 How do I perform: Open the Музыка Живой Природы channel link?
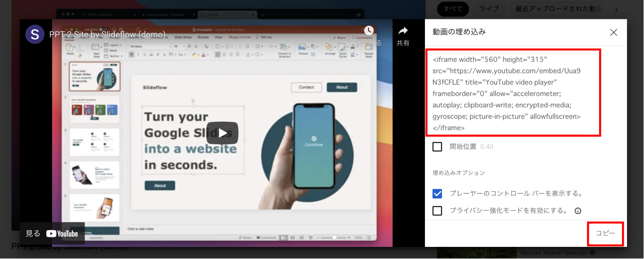[x=554, y=253]
